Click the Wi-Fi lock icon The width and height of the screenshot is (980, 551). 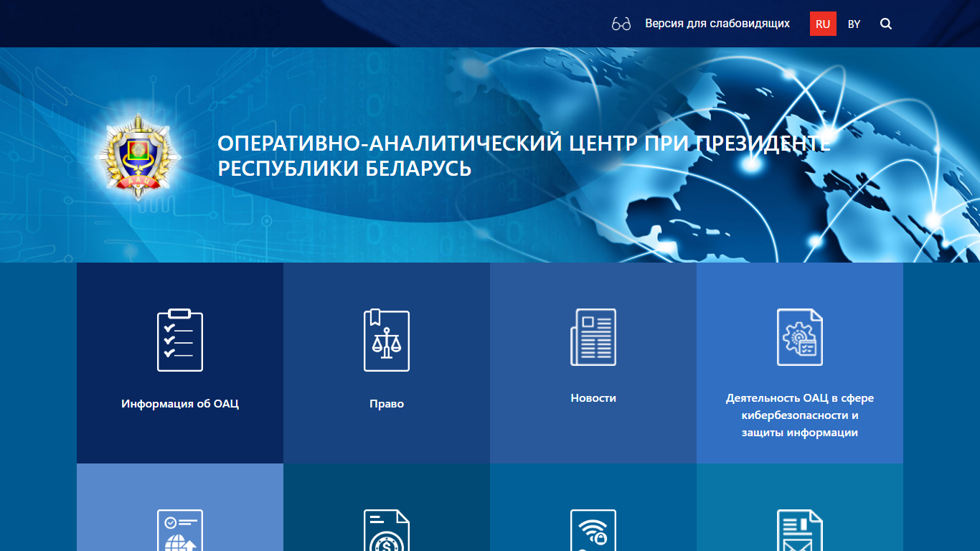click(593, 530)
